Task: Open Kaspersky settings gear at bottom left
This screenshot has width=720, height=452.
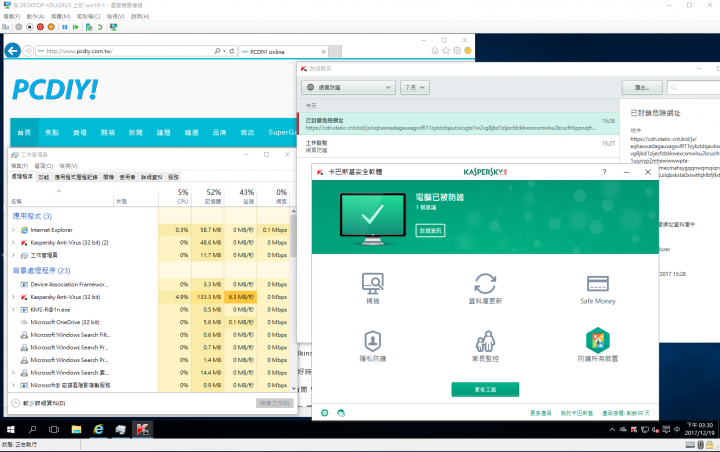Action: 325,413
